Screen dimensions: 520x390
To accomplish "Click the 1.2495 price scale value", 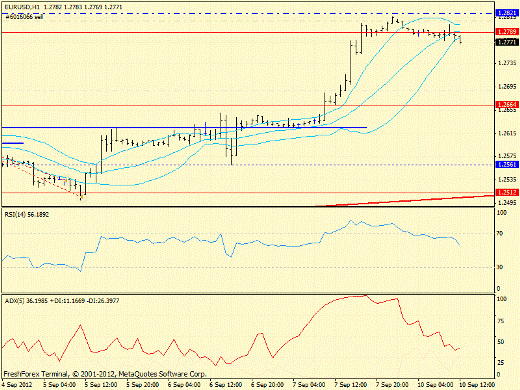I will 507,203.
